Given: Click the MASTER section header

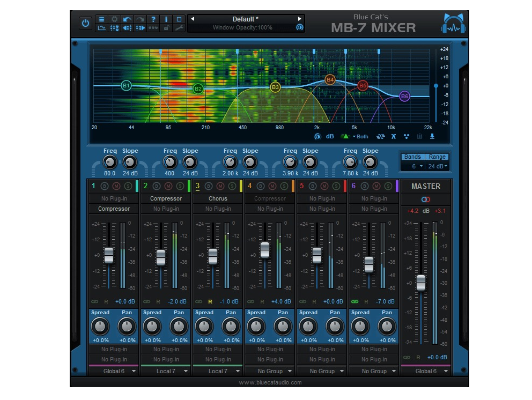Looking at the screenshot, I should tap(426, 186).
